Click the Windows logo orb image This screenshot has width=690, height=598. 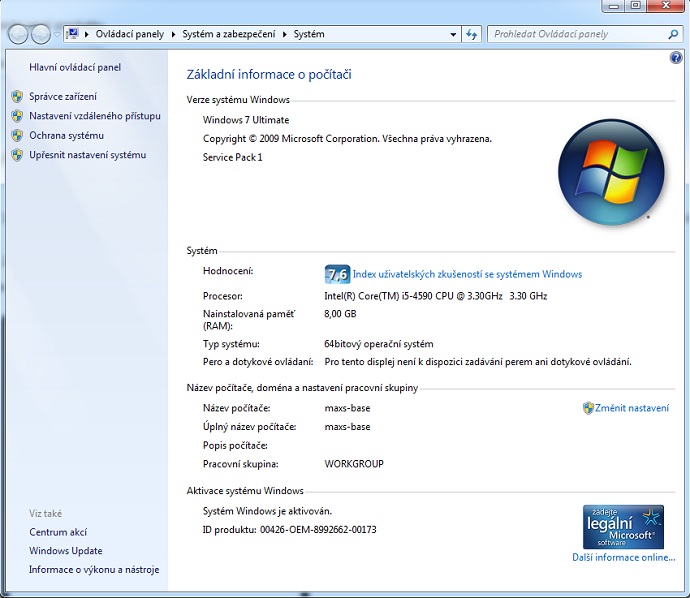click(x=611, y=172)
